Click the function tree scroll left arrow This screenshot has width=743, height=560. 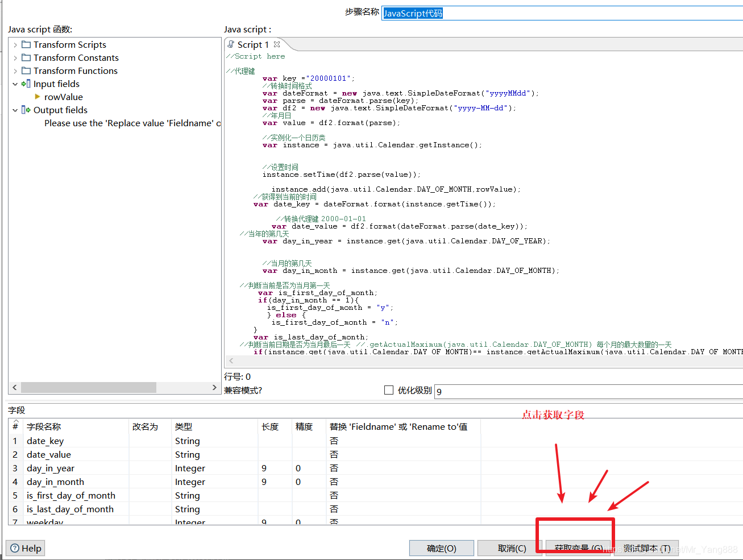[x=15, y=387]
